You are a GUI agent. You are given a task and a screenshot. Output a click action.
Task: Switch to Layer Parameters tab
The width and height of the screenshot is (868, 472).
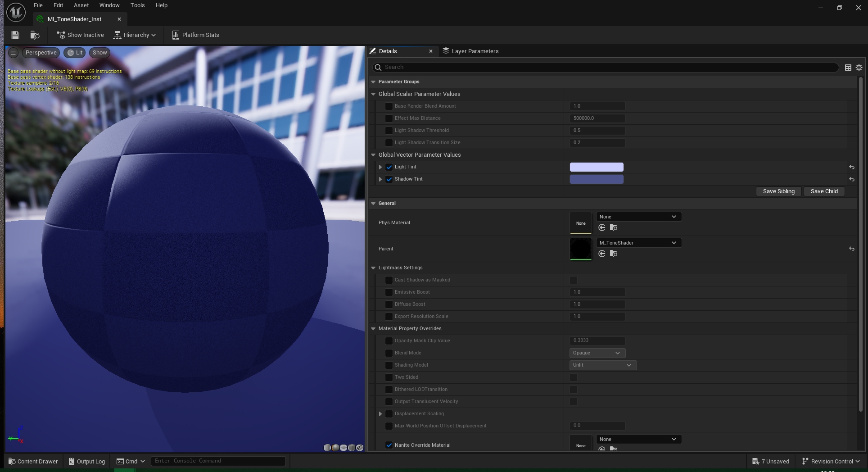coord(470,51)
